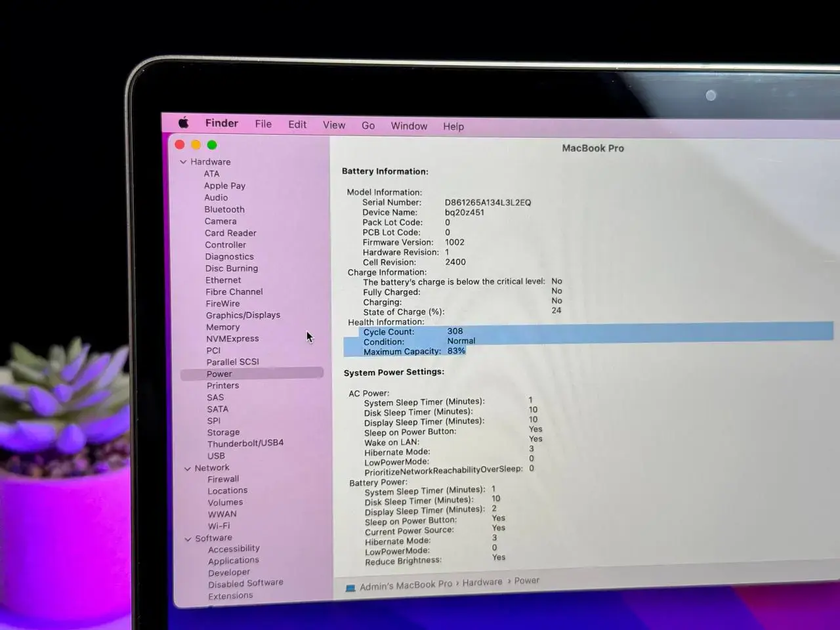
Task: Click the State of Charge (%) row
Action: click(462, 312)
